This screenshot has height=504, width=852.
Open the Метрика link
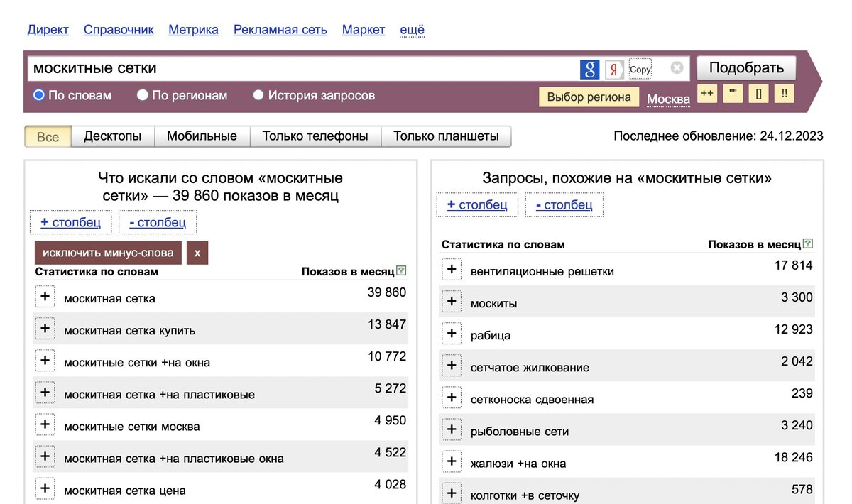[193, 30]
